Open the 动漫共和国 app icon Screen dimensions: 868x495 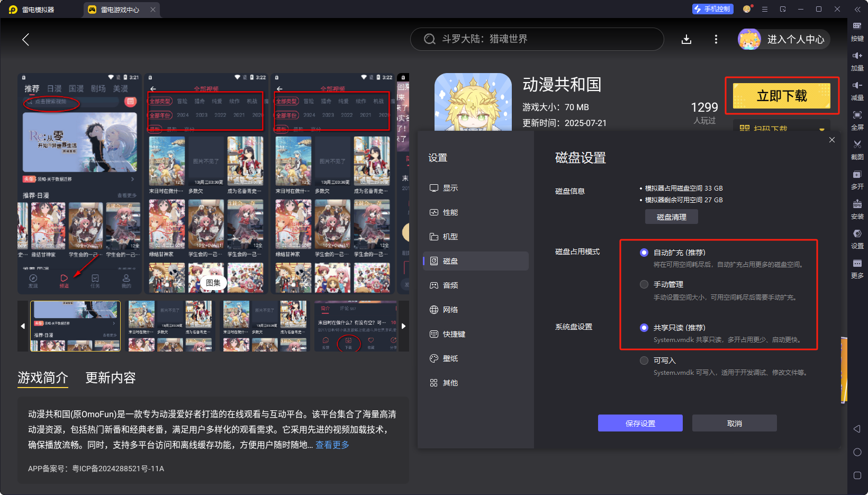[x=473, y=102]
